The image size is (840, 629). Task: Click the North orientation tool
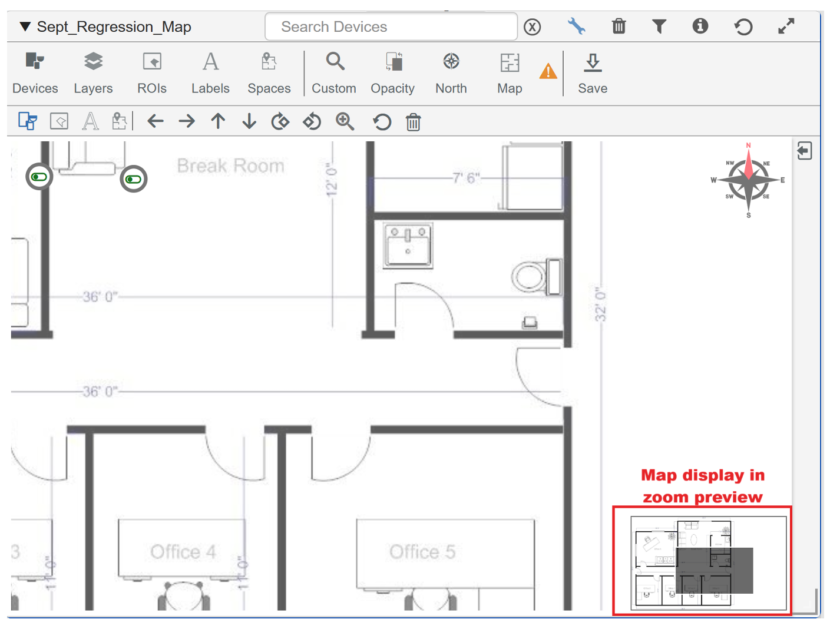pyautogui.click(x=451, y=73)
